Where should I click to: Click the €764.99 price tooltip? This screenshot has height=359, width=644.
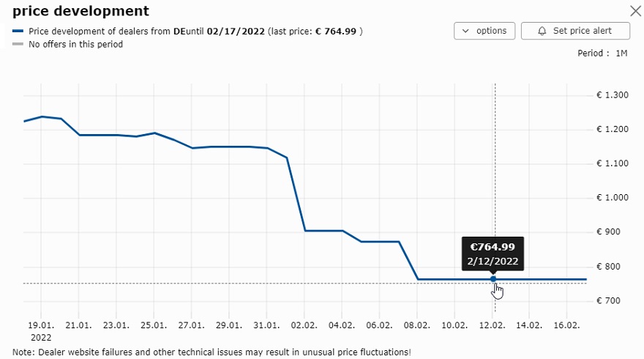[493, 253]
